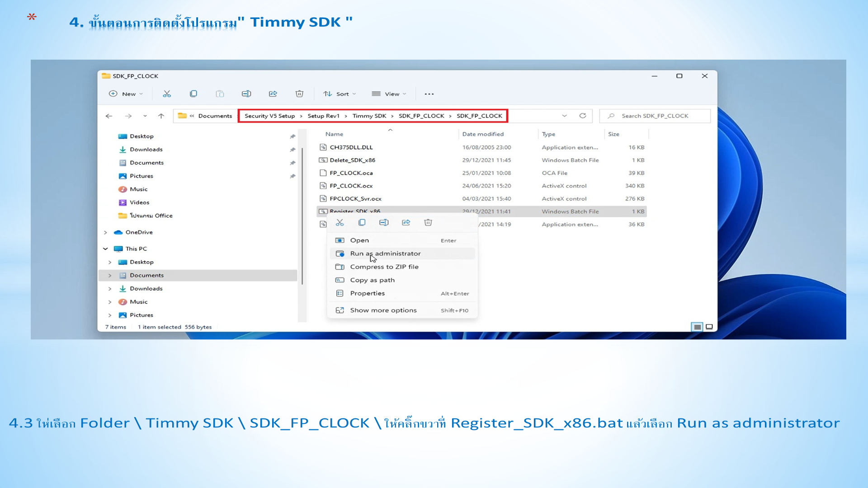The width and height of the screenshot is (868, 488).
Task: Select Desktop in Quick access
Action: click(141, 136)
